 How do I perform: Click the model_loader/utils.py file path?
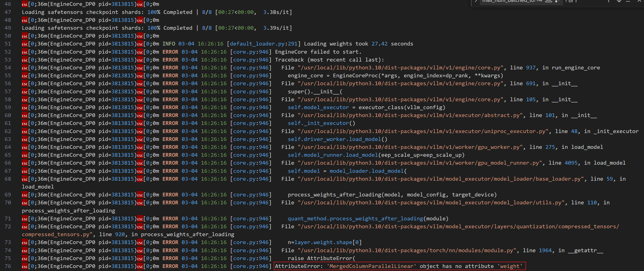[431, 202]
